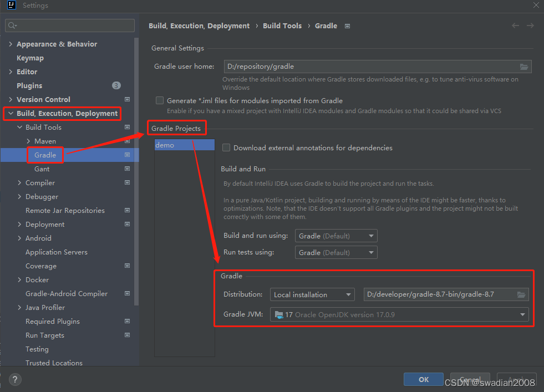Click project-level icon beside Version Control

(128, 100)
